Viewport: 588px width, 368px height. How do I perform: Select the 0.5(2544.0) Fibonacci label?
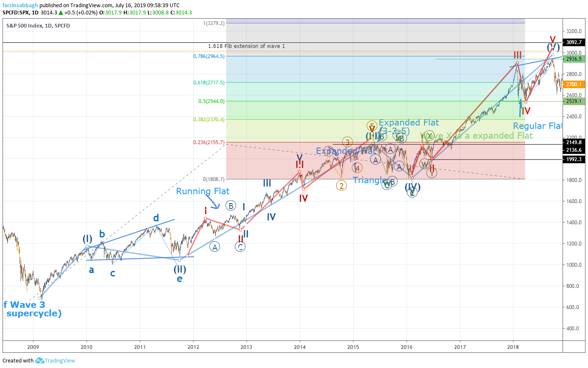click(212, 101)
